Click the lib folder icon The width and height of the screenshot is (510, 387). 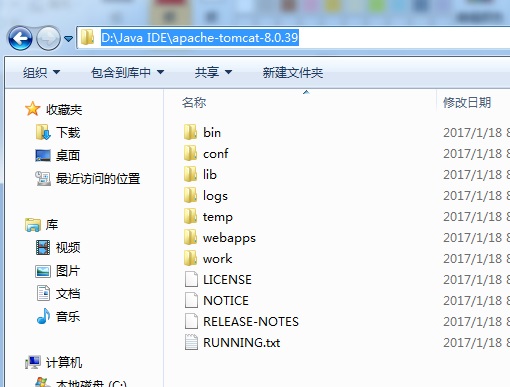191,174
